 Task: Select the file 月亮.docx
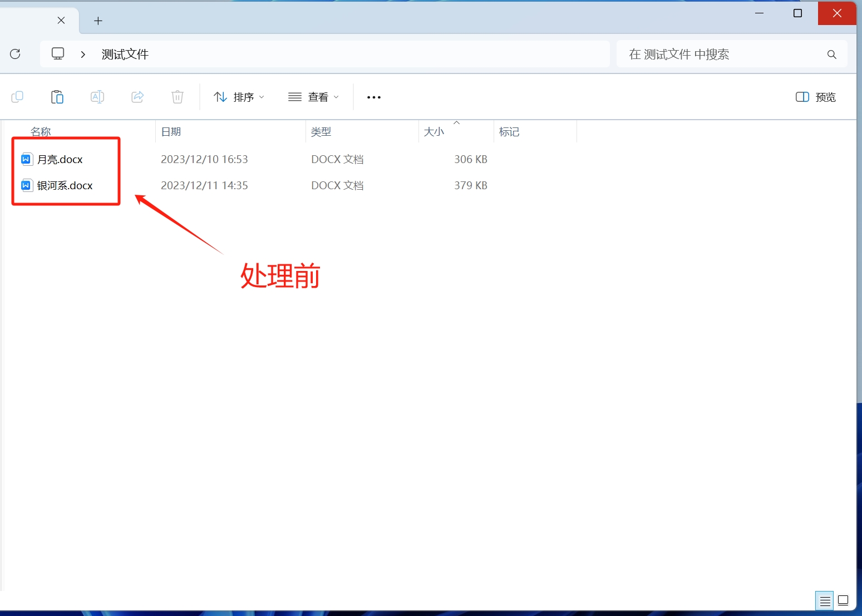tap(60, 159)
